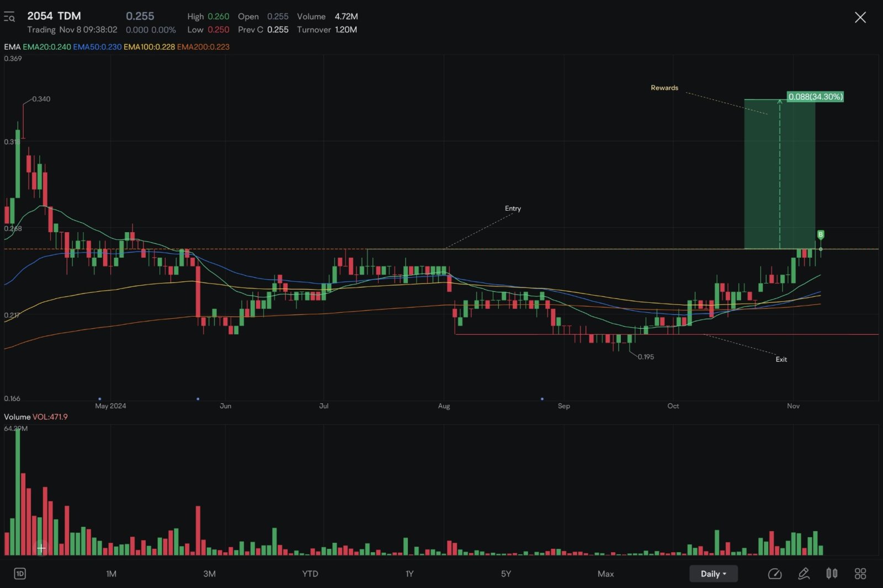Switch chart range to 1M
This screenshot has height=588, width=883.
click(x=111, y=574)
